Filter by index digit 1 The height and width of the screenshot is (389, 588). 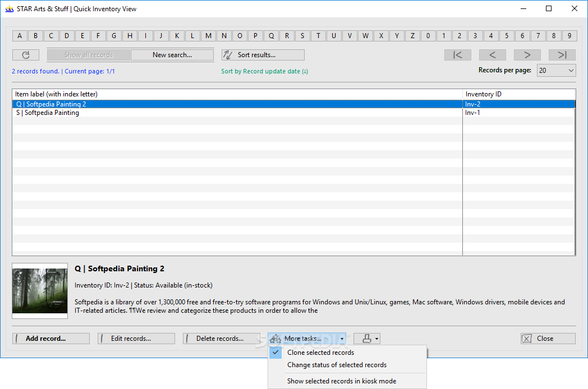coord(444,36)
